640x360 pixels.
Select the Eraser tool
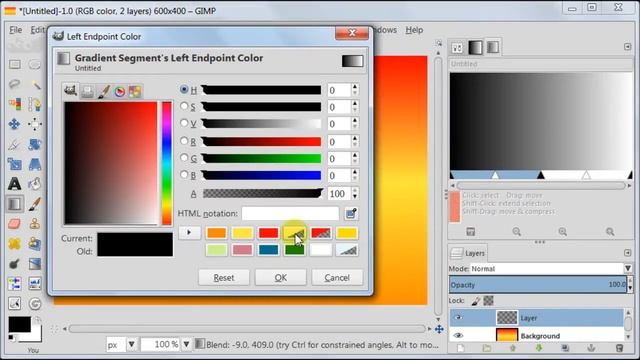tap(15, 224)
